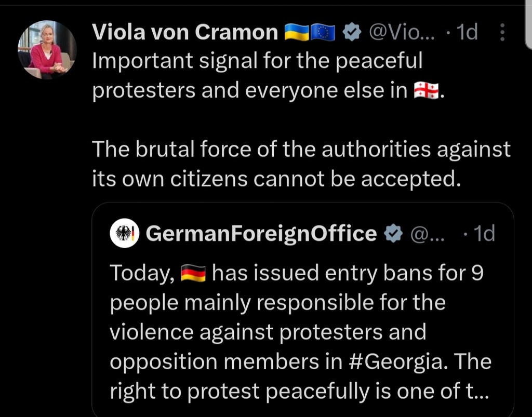Click the GermanForeignOffice verified badge
532x417 pixels.
pos(393,234)
